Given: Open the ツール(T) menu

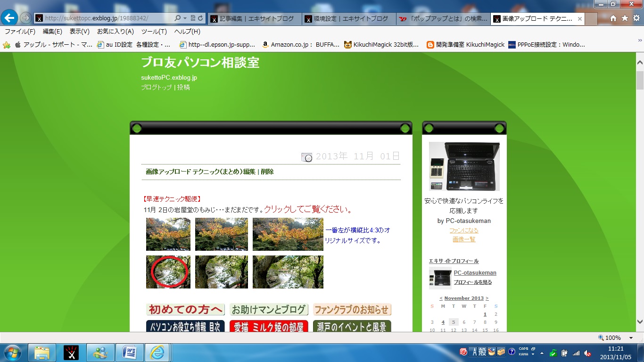Looking at the screenshot, I should pyautogui.click(x=154, y=32).
